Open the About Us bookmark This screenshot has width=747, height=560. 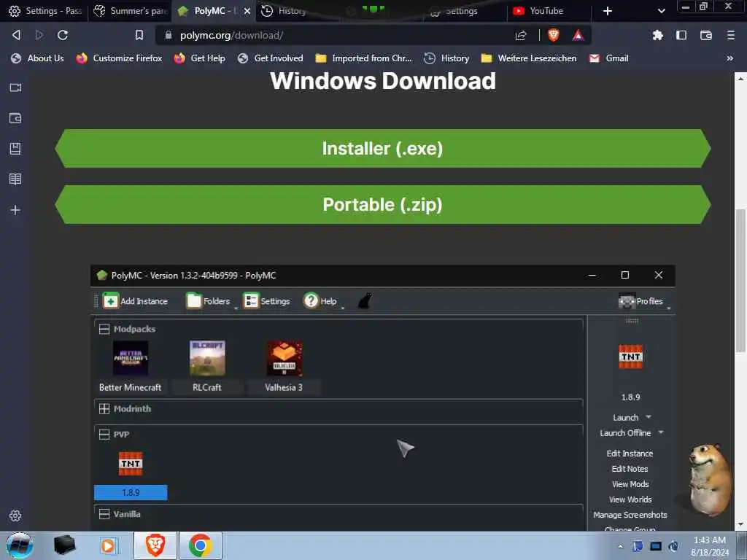point(38,58)
